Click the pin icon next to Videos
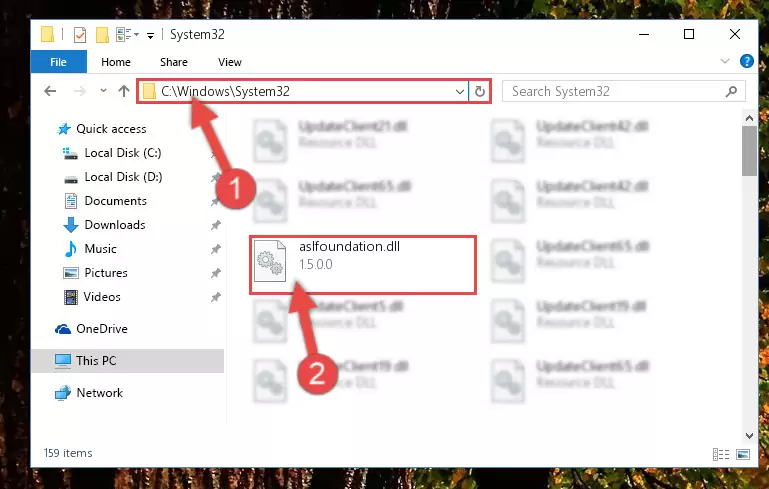769x489 pixels. coord(215,297)
